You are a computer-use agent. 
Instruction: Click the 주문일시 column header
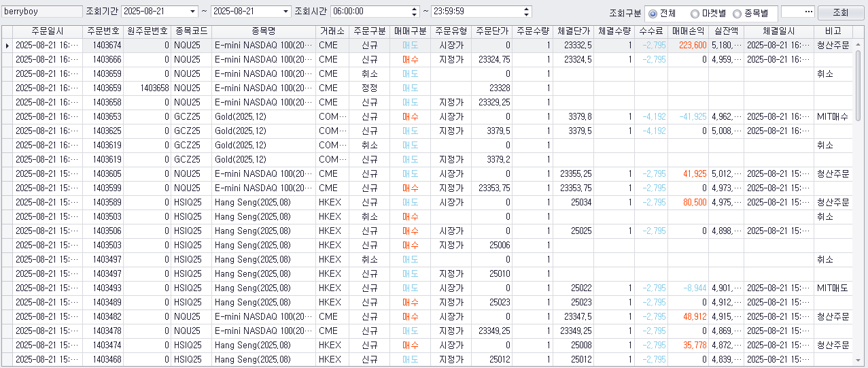47,31
